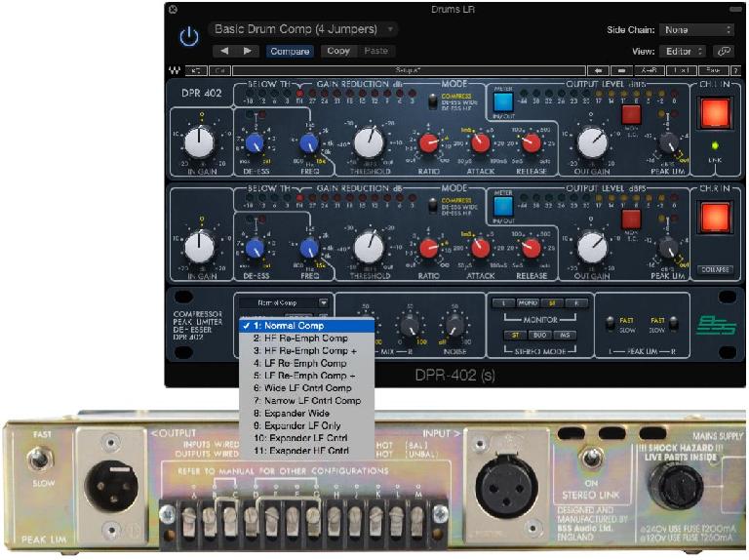
Task: Click top channel IN GAIN knob
Action: pyautogui.click(x=199, y=142)
